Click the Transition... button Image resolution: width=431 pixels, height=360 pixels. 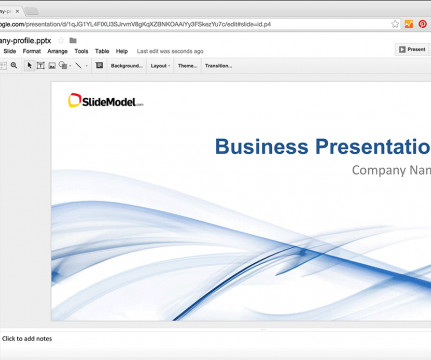click(218, 66)
